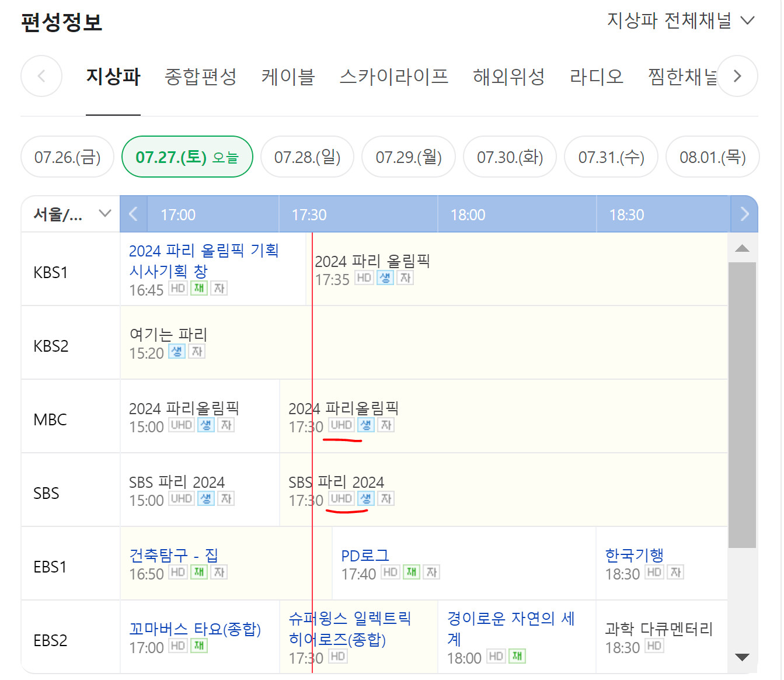Screen dimensions: 784x680
Task: Open 경이로운 자연의 세계 program link
Action: [511, 629]
